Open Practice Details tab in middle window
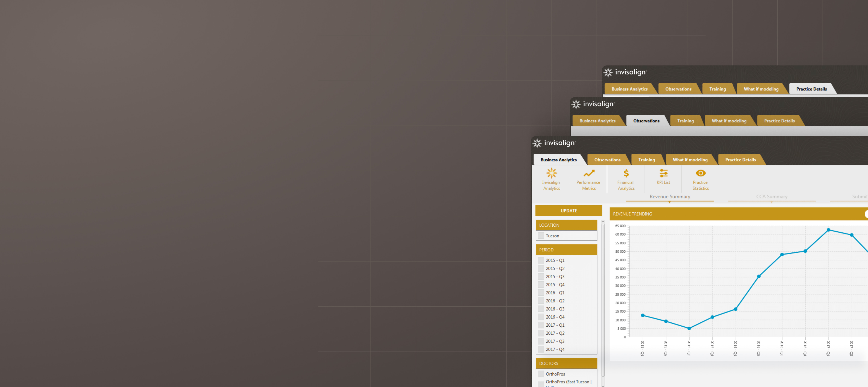The image size is (868, 387). pyautogui.click(x=779, y=121)
